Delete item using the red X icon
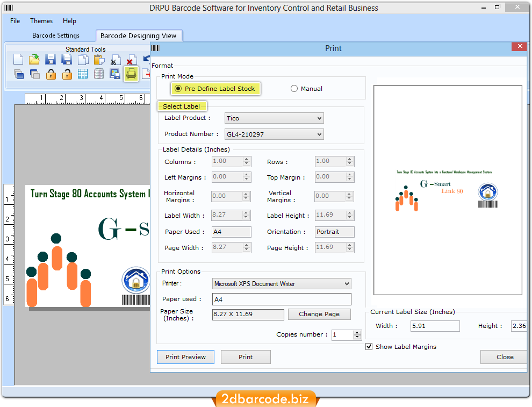Viewport: 532px width, 407px height. coord(132,60)
